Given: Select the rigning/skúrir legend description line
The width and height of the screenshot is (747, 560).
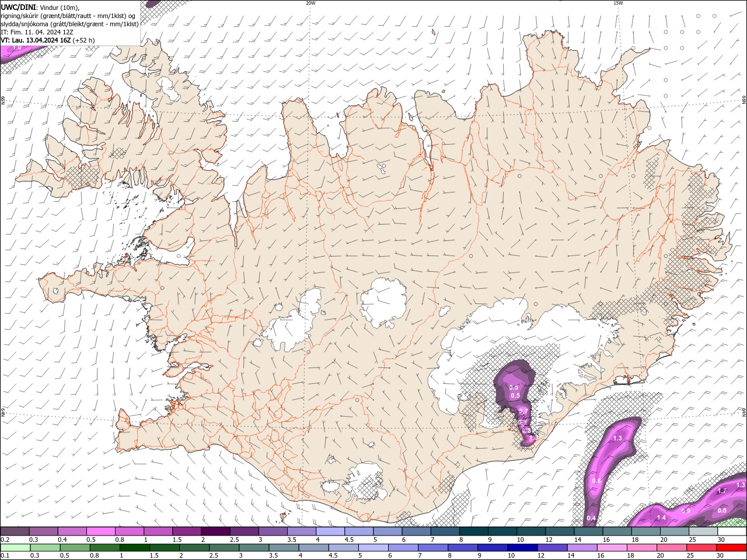Looking at the screenshot, I should (68, 15).
